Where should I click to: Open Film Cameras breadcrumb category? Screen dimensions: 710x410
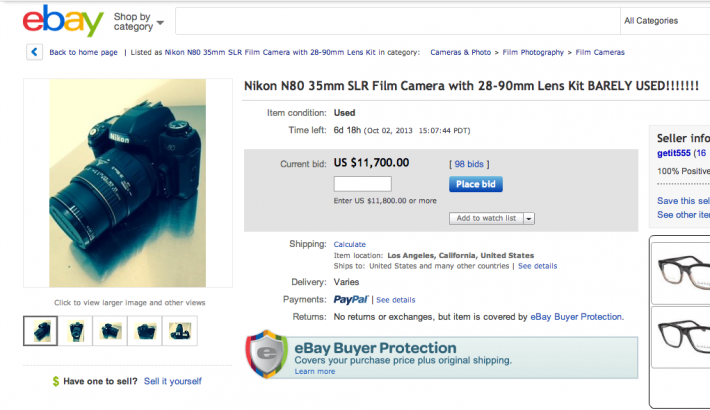[x=600, y=53]
